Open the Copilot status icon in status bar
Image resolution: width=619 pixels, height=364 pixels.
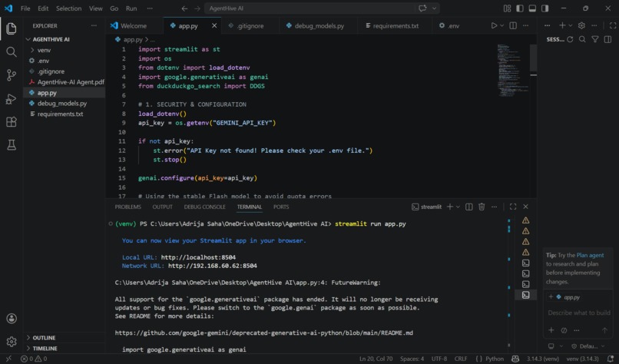(515, 359)
